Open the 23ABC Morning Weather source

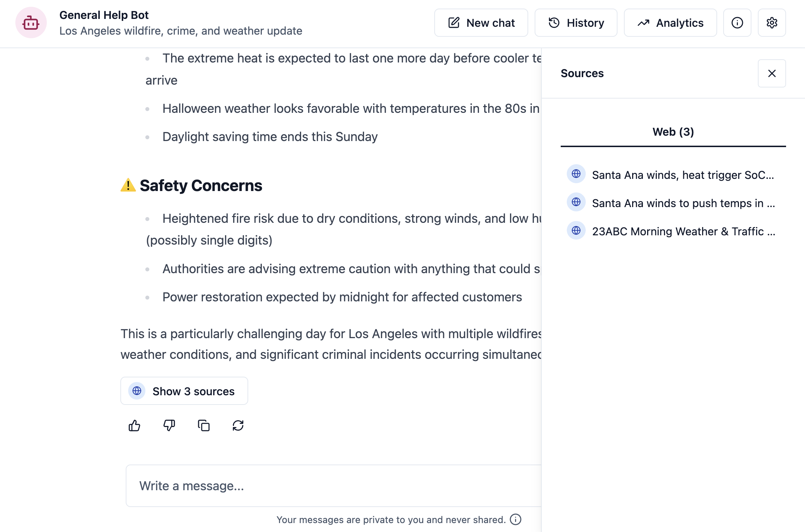pos(683,231)
